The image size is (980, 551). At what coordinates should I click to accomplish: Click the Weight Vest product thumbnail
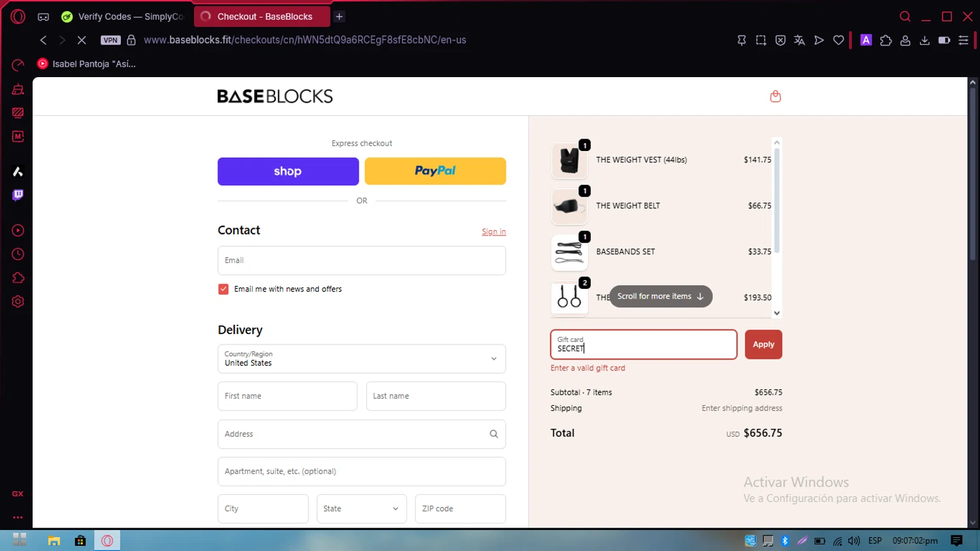570,160
